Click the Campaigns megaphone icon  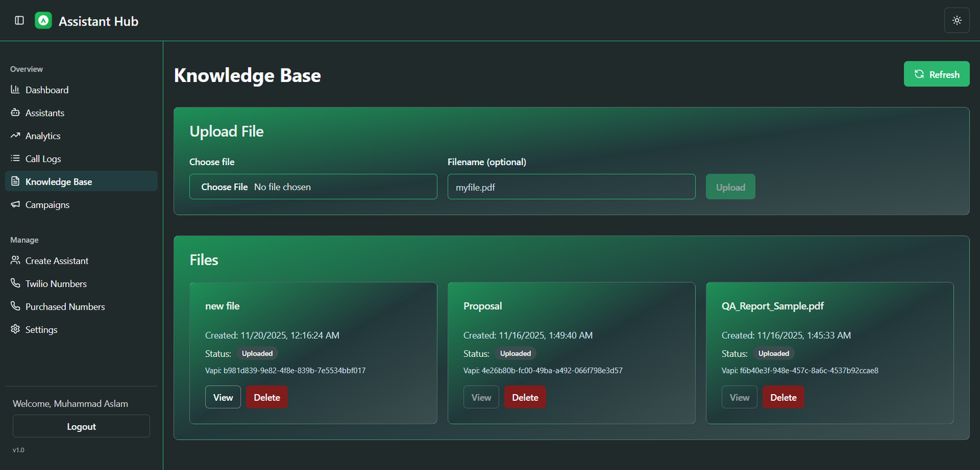(x=15, y=204)
